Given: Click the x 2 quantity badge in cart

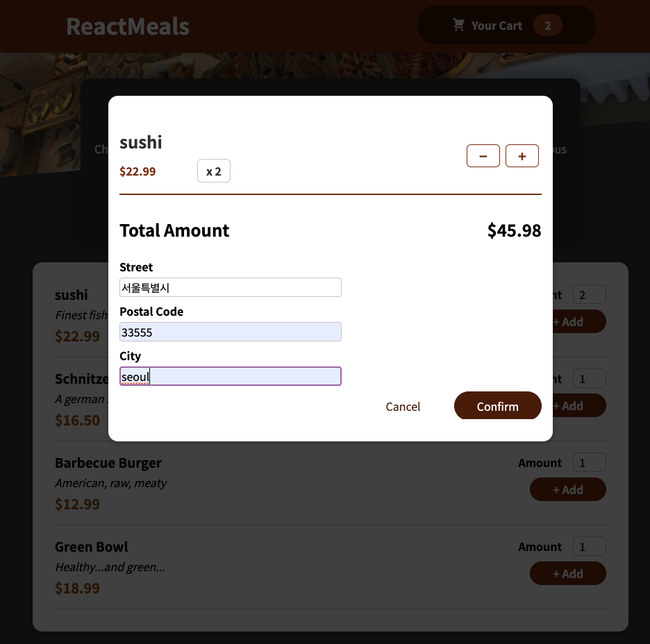Looking at the screenshot, I should (x=213, y=170).
